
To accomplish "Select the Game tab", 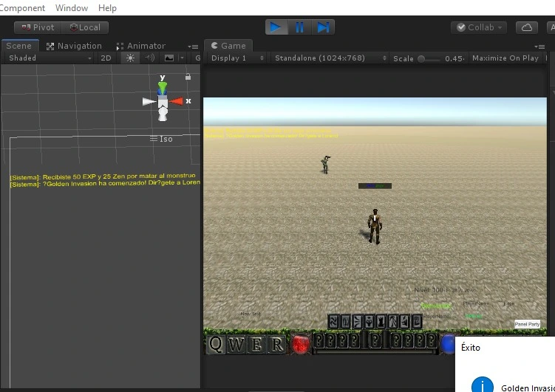I will point(228,46).
